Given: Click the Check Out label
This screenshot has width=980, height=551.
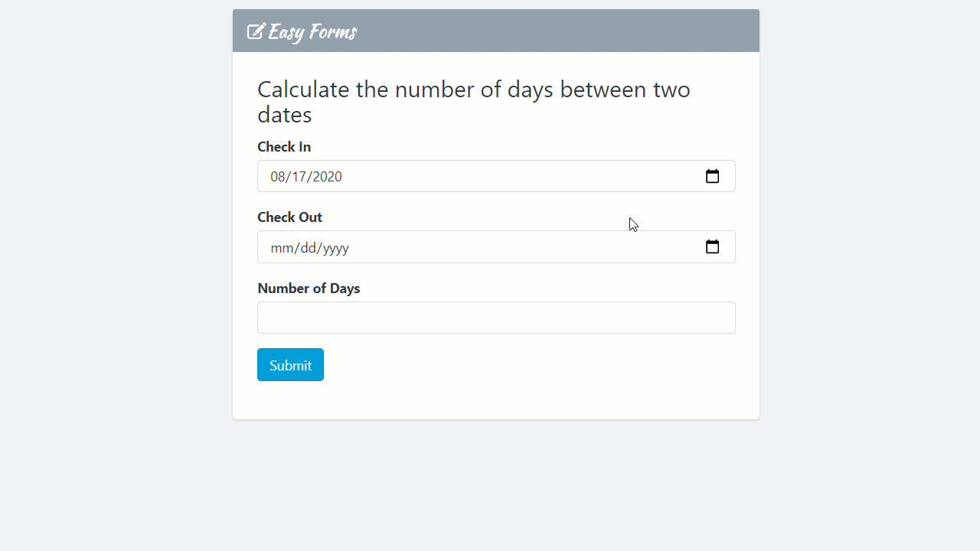Looking at the screenshot, I should pos(289,217).
